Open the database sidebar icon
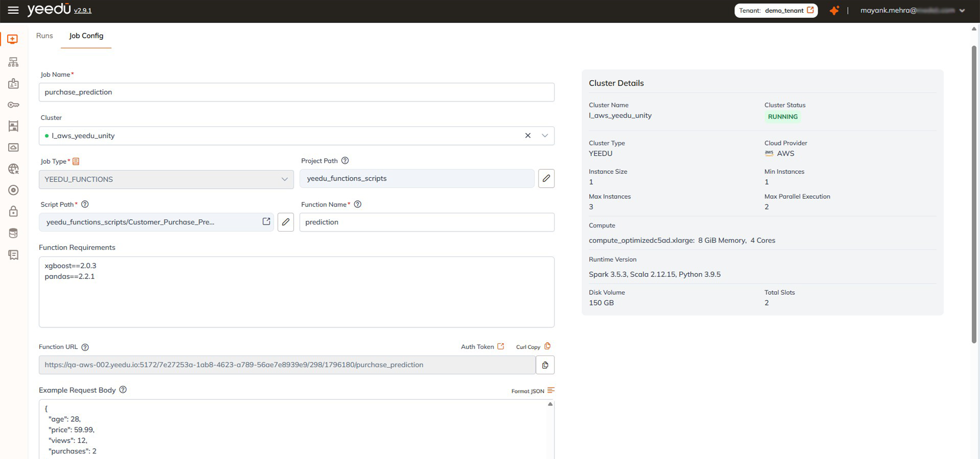This screenshot has height=459, width=980. tap(13, 233)
